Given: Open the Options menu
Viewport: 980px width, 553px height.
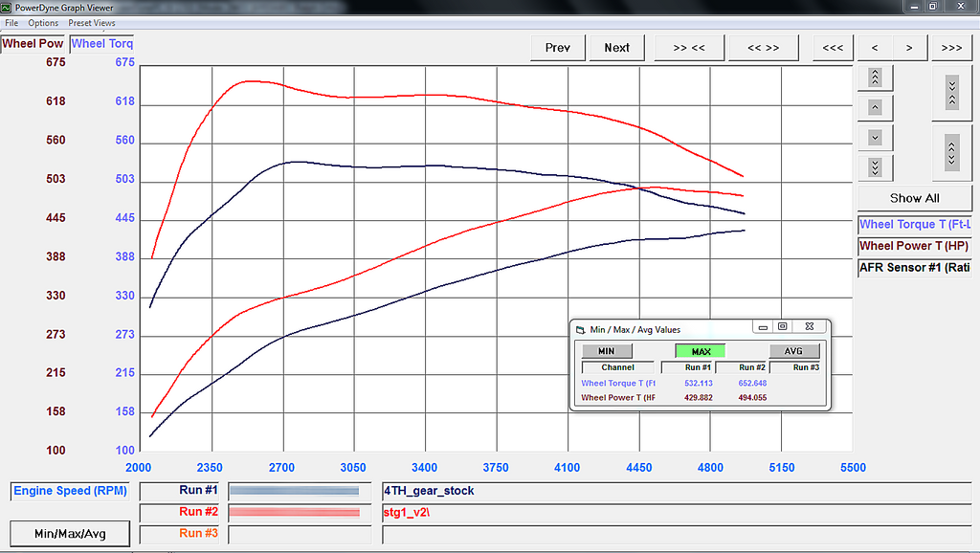Looking at the screenshot, I should point(43,23).
